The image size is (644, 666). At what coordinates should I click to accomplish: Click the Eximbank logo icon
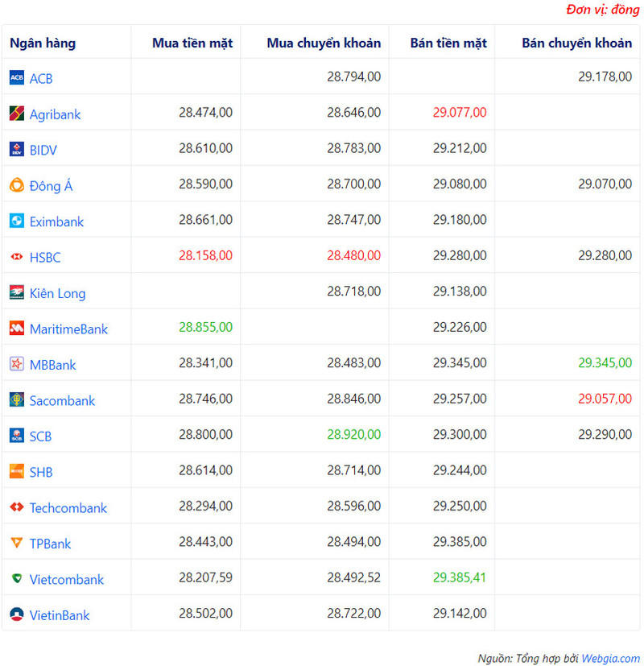point(17,221)
